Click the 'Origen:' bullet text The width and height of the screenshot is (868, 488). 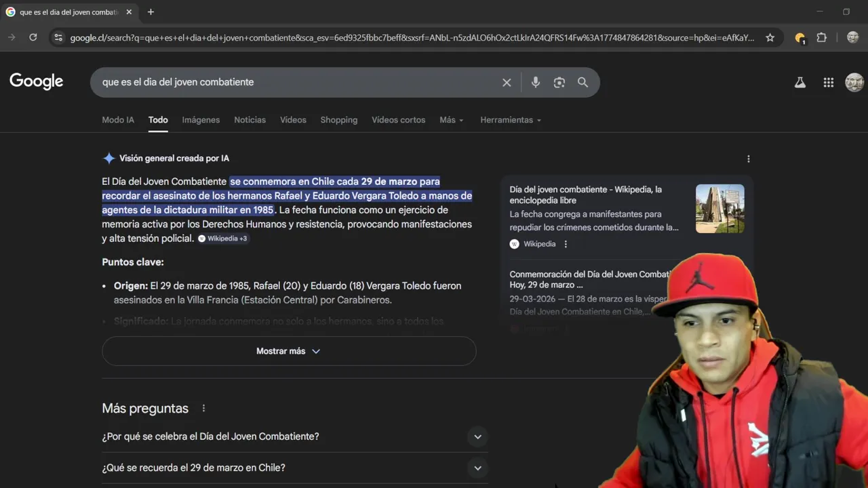point(131,285)
